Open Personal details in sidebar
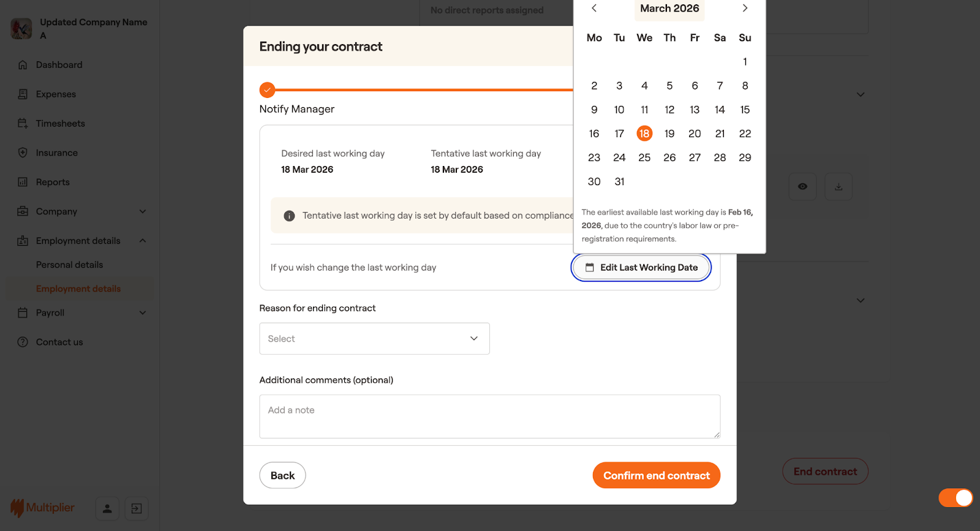Screen dimensions: 980x531 pos(69,265)
